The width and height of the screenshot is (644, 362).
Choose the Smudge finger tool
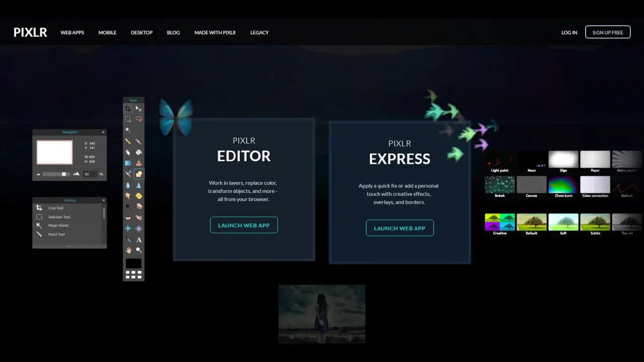[x=128, y=196]
